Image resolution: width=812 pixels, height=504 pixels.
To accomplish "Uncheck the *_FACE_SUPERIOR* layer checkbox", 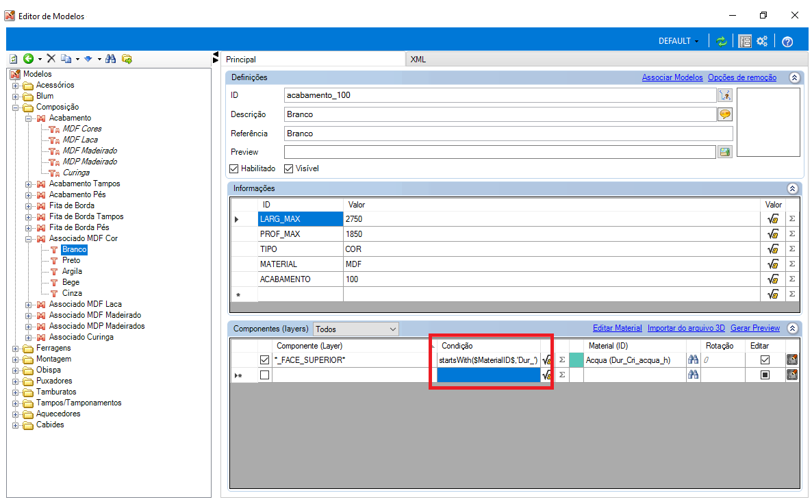I will pyautogui.click(x=265, y=360).
